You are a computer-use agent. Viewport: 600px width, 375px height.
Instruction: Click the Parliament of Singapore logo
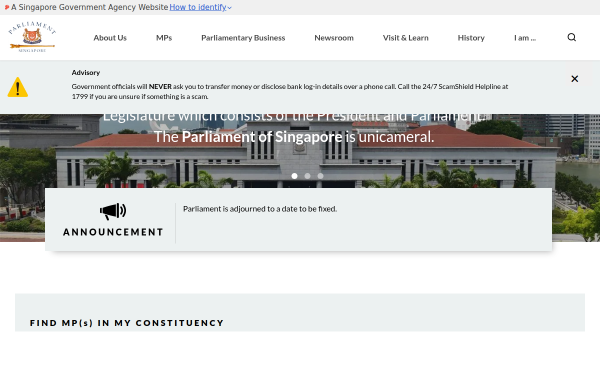click(x=32, y=37)
